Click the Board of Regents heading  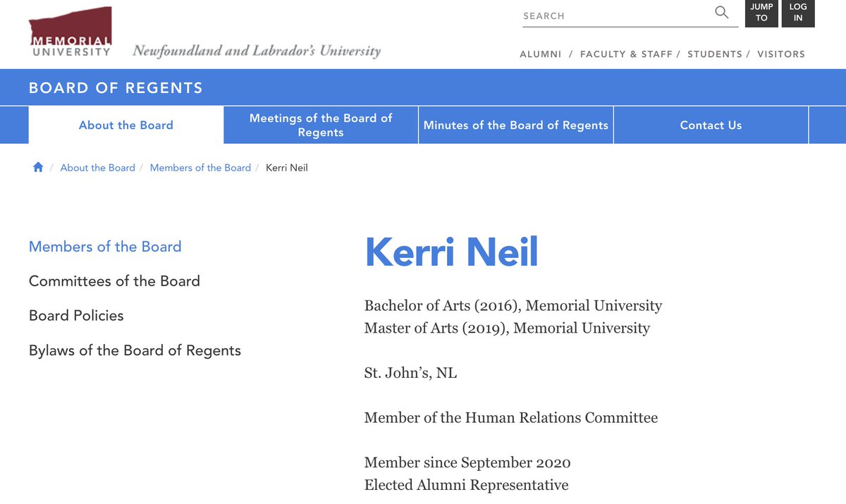point(116,88)
